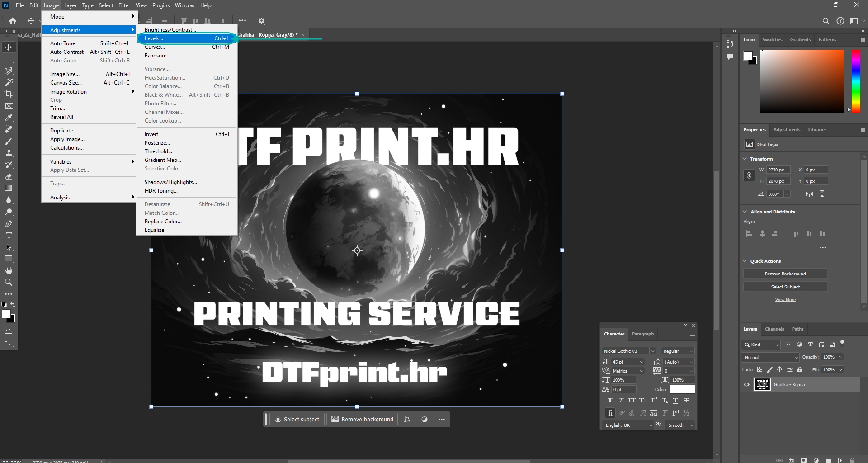Open the Normal blend mode dropdown
Image resolution: width=868 pixels, height=463 pixels.
pyautogui.click(x=770, y=357)
